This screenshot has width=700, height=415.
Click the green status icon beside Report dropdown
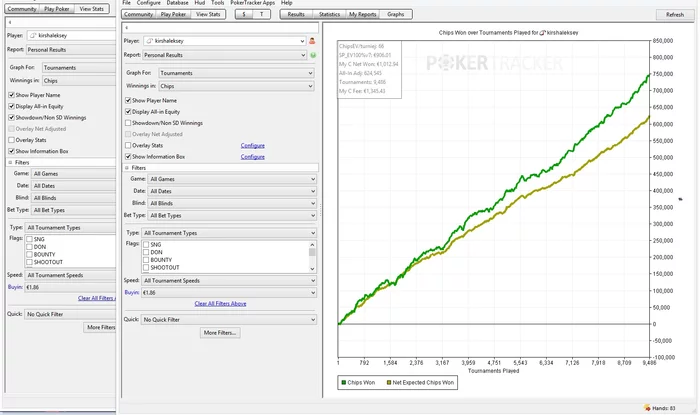[313, 55]
